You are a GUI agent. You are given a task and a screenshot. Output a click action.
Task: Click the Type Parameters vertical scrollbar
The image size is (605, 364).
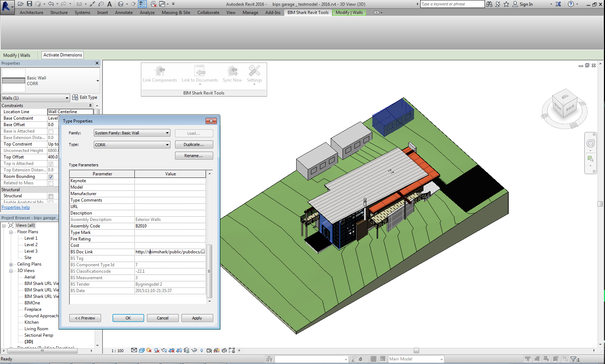(x=210, y=237)
